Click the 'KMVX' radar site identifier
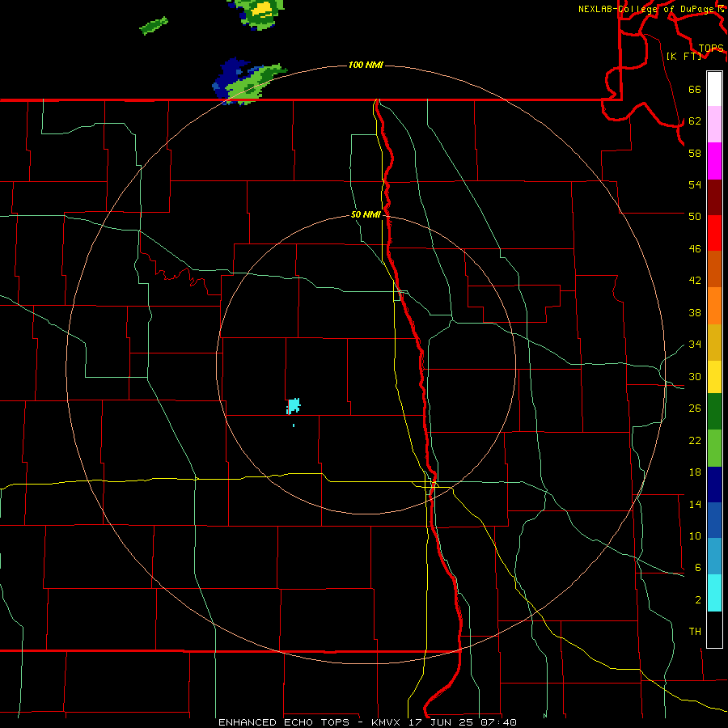 pos(386,722)
